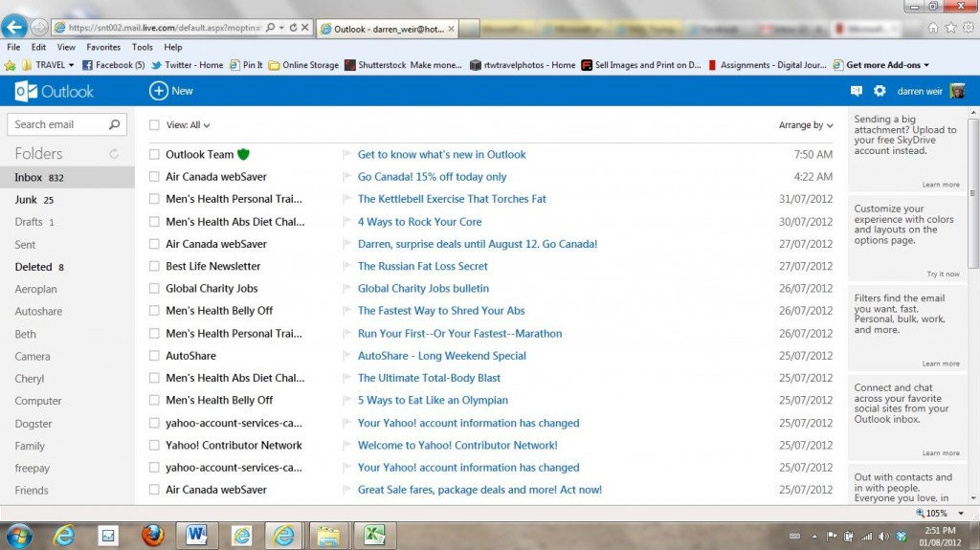Select checkbox for Global Charity Jobs email

154,288
